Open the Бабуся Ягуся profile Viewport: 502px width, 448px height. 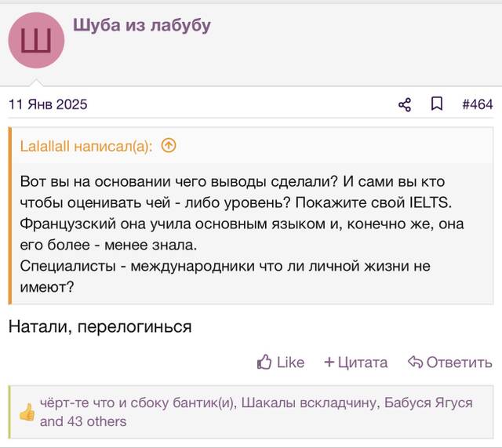[428, 402]
